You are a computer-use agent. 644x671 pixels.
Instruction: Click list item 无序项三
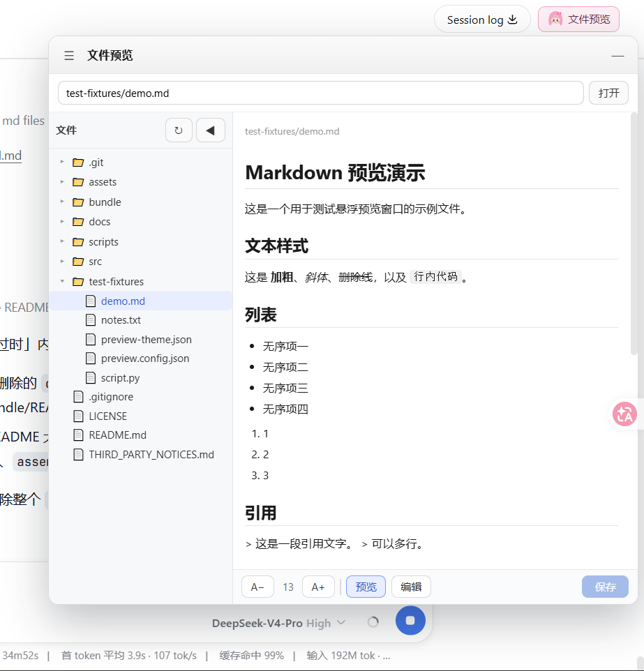285,388
